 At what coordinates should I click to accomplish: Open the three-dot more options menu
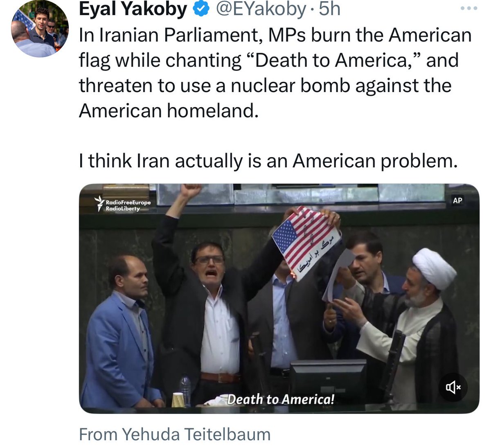click(468, 9)
